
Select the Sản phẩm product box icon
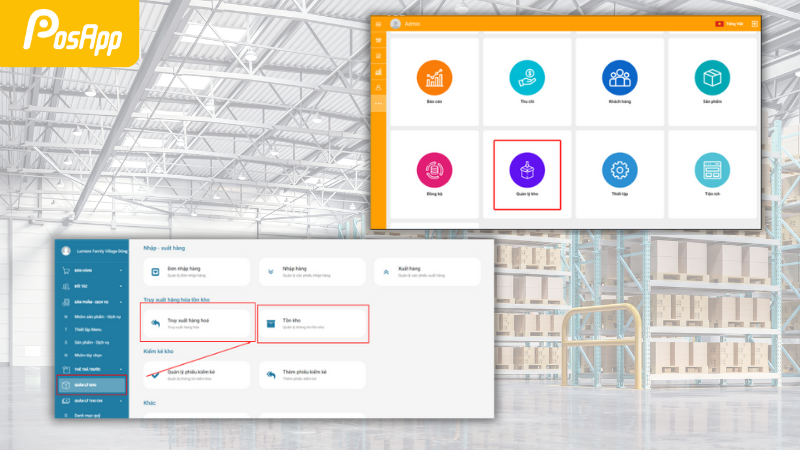pyautogui.click(x=712, y=78)
